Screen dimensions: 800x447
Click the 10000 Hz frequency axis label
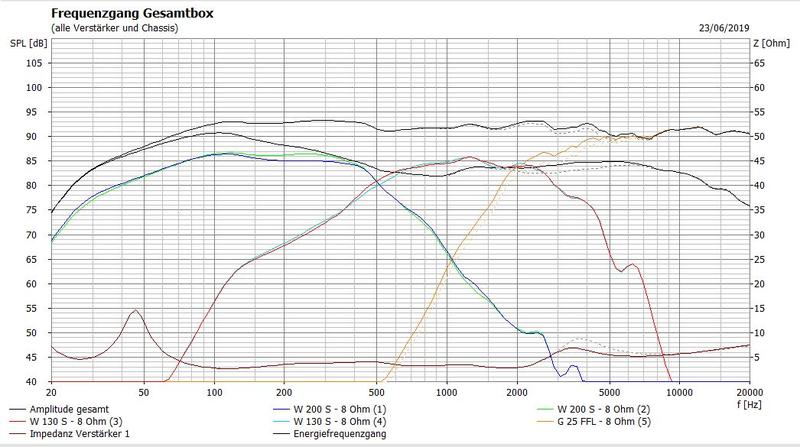click(680, 392)
